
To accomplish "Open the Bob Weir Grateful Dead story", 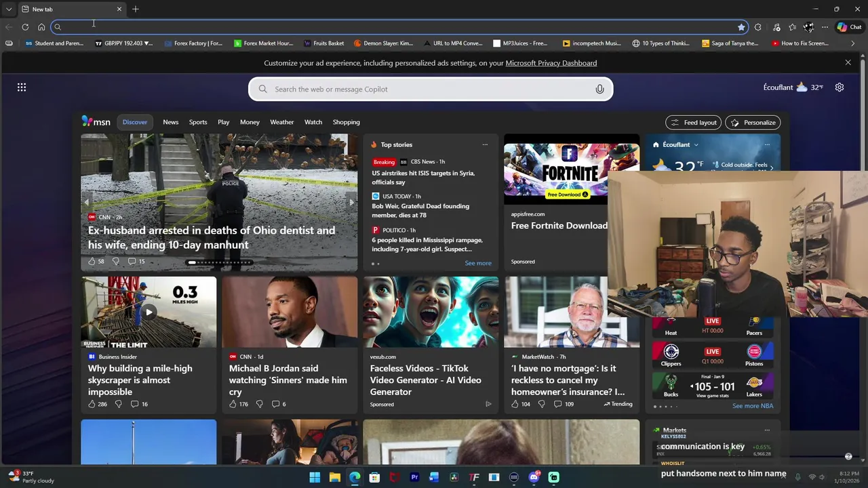I will 420,211.
